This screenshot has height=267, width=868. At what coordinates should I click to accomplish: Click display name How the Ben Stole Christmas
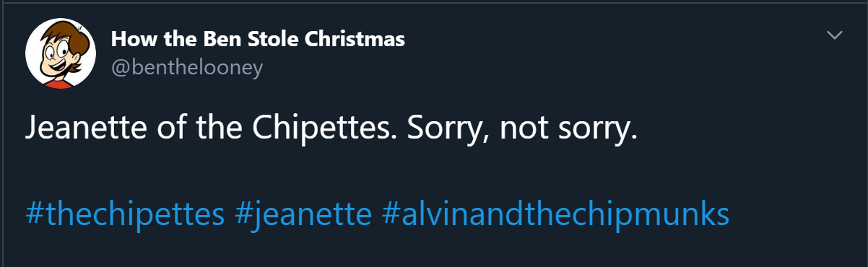click(x=258, y=39)
